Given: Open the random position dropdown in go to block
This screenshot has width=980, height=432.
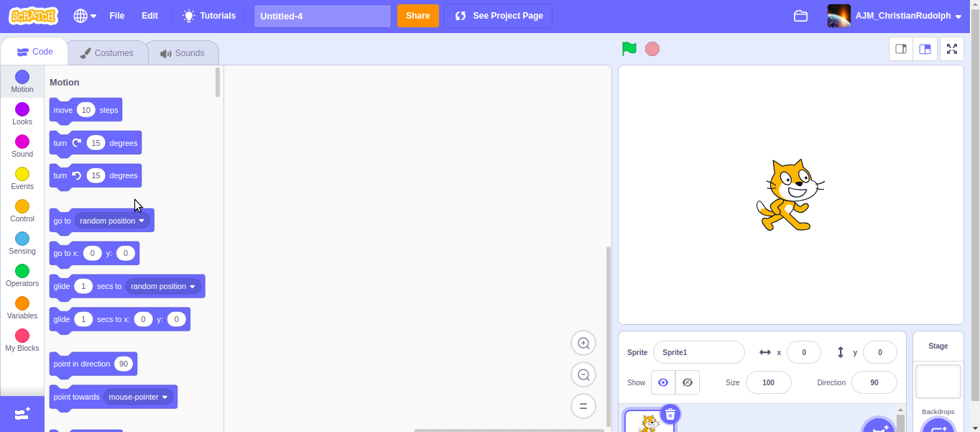Looking at the screenshot, I should [111, 221].
